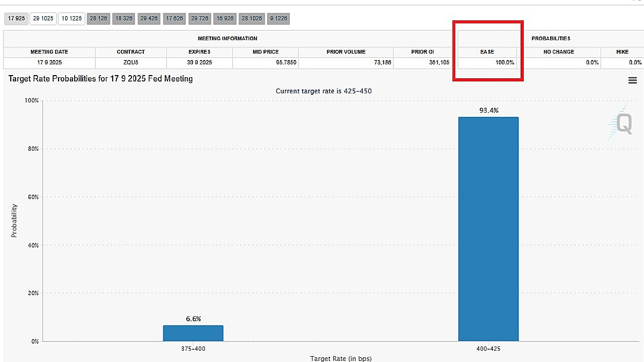The image size is (644, 362).
Task: Switch to the 18 326 meeting tab
Action: (x=123, y=18)
